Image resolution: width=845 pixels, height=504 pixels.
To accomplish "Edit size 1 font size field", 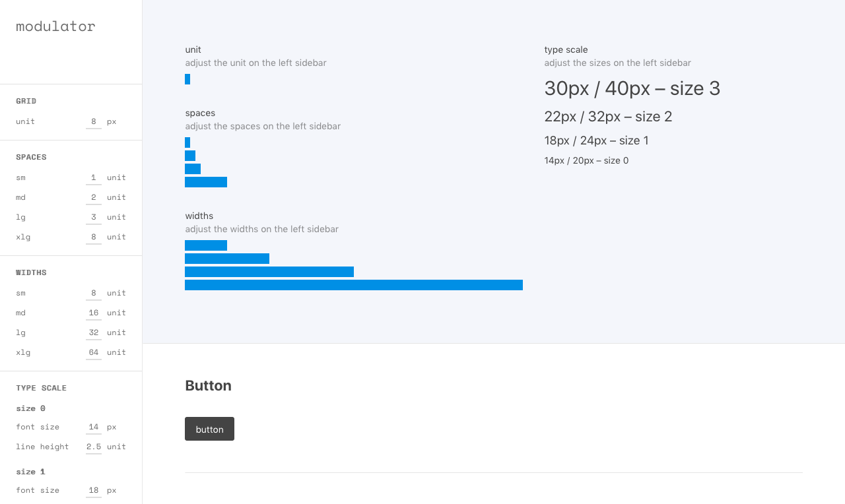I will tap(94, 490).
